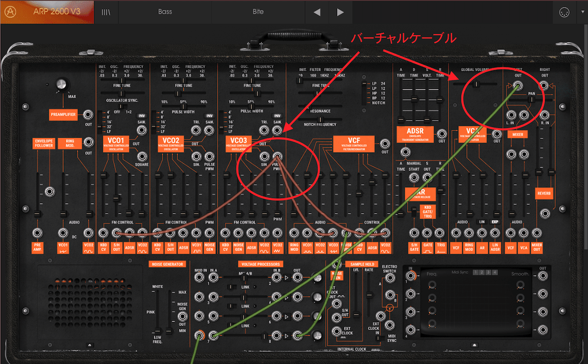Click the VCO1 saw output jack
588x364 pixels.
141,130
